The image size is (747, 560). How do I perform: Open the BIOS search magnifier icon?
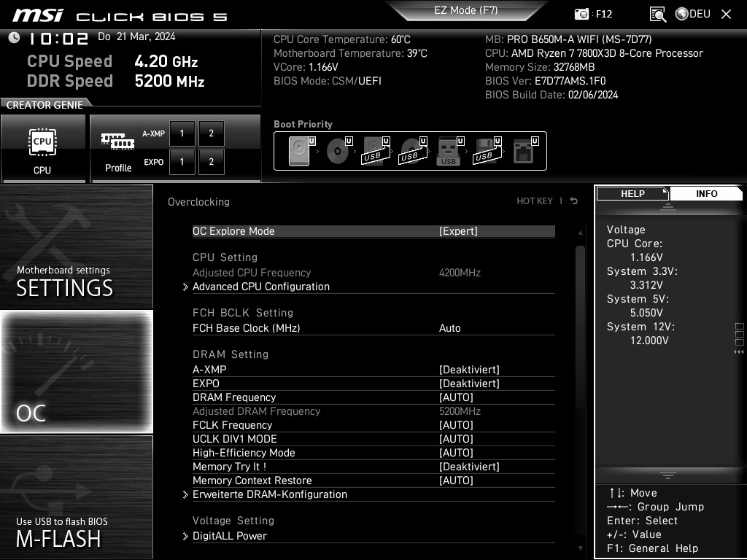[x=658, y=15]
